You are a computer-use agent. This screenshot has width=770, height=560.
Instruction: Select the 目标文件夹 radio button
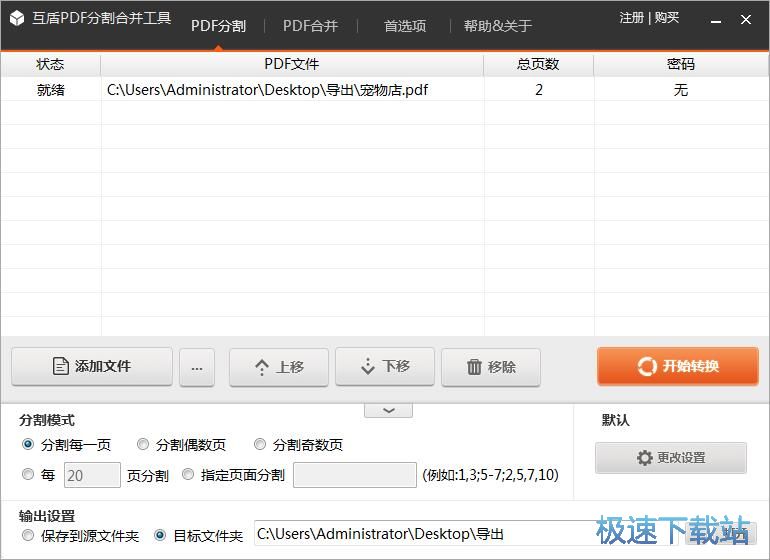coord(160,535)
